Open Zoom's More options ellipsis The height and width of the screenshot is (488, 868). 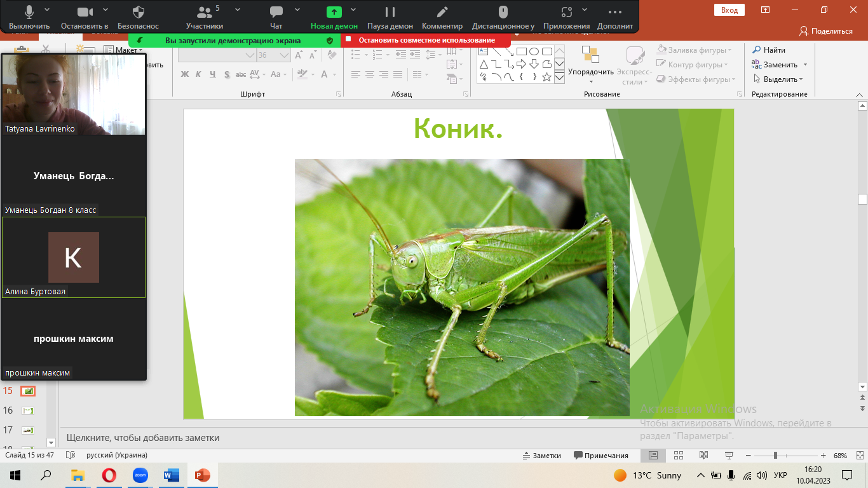point(614,13)
